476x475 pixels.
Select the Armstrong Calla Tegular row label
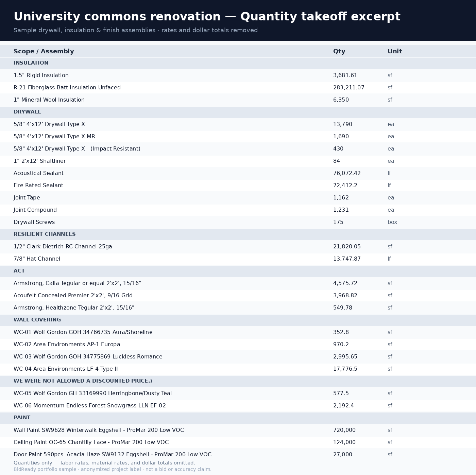click(77, 283)
